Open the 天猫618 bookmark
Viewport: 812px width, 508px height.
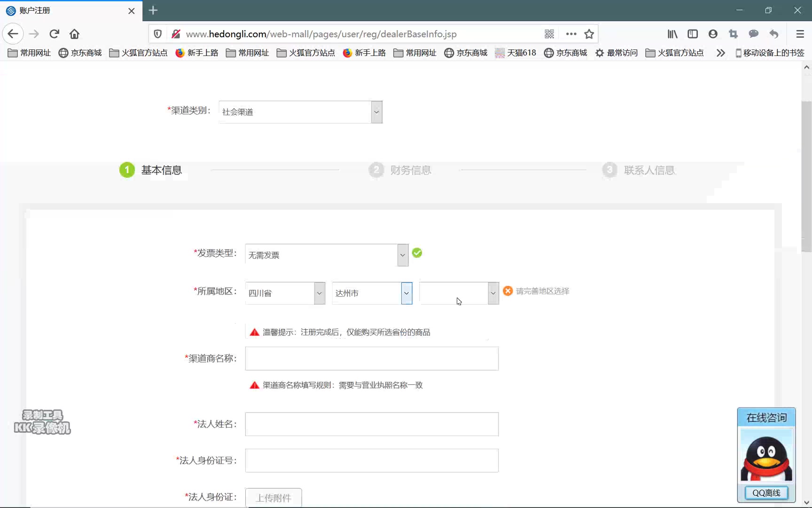point(515,53)
